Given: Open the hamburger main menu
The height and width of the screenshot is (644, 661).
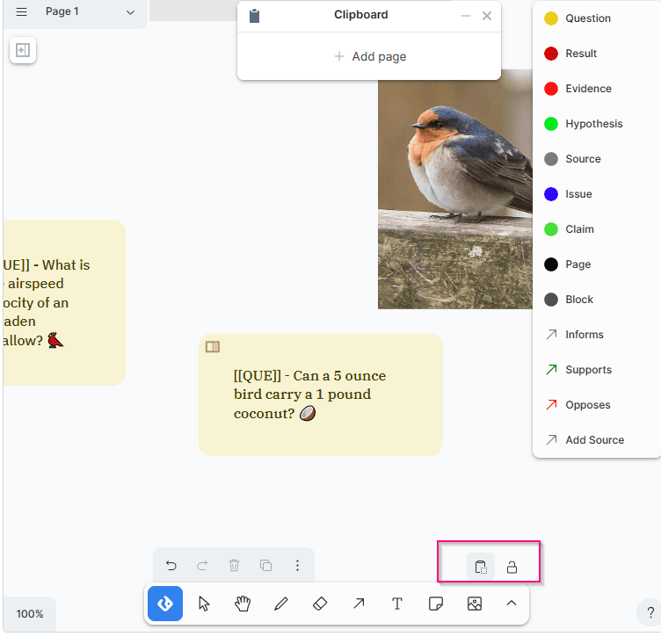Looking at the screenshot, I should click(21, 11).
